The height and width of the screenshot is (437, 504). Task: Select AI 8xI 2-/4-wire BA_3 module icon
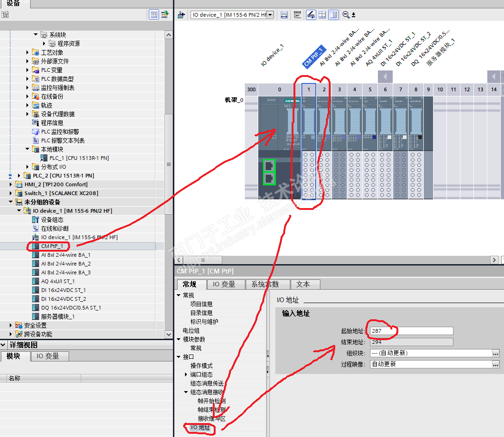[35, 272]
